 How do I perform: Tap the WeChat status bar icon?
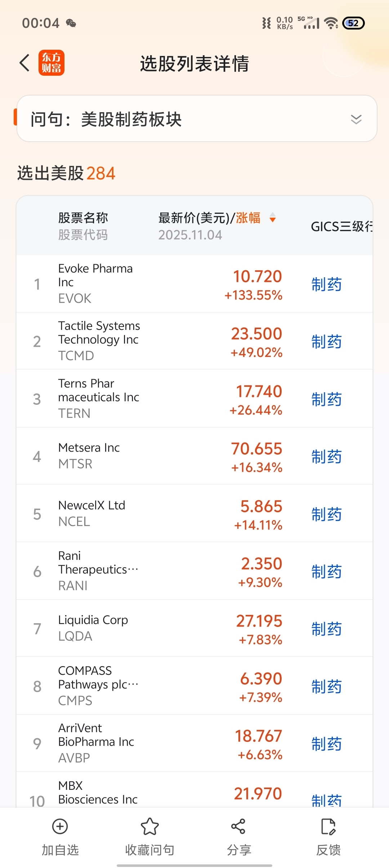pyautogui.click(x=71, y=23)
